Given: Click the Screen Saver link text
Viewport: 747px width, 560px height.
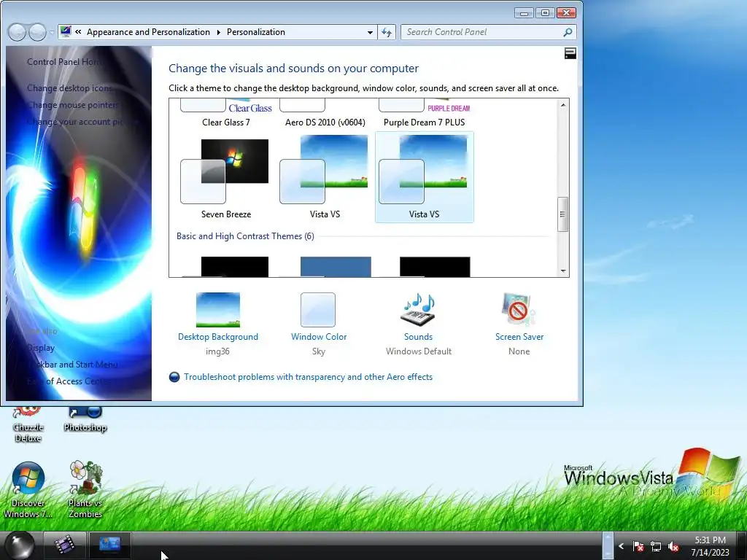Looking at the screenshot, I should point(519,337).
